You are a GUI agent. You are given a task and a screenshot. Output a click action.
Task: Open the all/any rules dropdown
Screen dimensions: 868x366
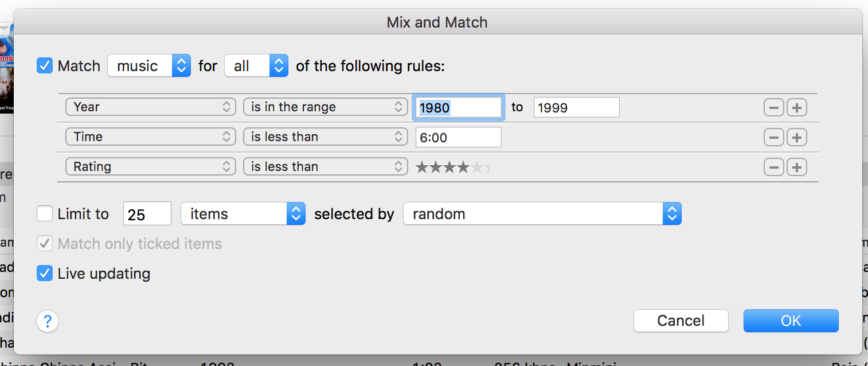click(x=256, y=65)
